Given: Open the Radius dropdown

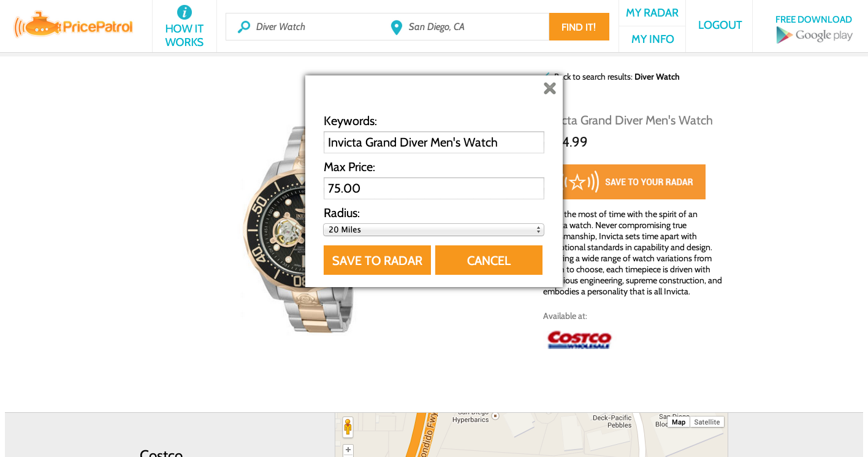Looking at the screenshot, I should click(x=433, y=229).
